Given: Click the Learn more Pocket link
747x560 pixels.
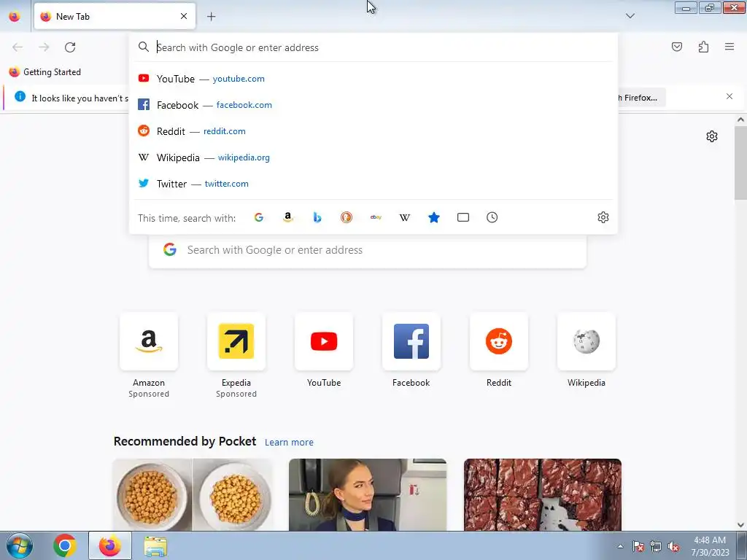Looking at the screenshot, I should [289, 443].
